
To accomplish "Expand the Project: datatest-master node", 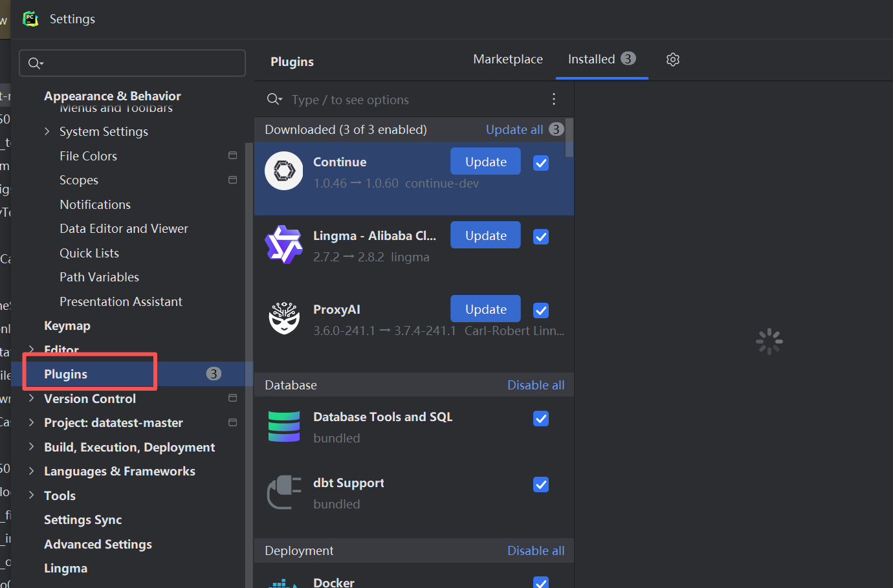I will pyautogui.click(x=31, y=422).
